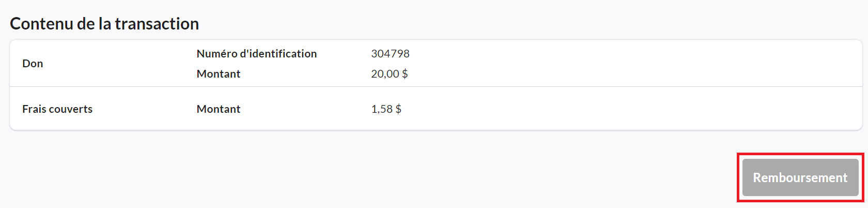Image resolution: width=868 pixels, height=208 pixels.
Task: Click the dollar sign after 1,58
Action: tap(398, 109)
